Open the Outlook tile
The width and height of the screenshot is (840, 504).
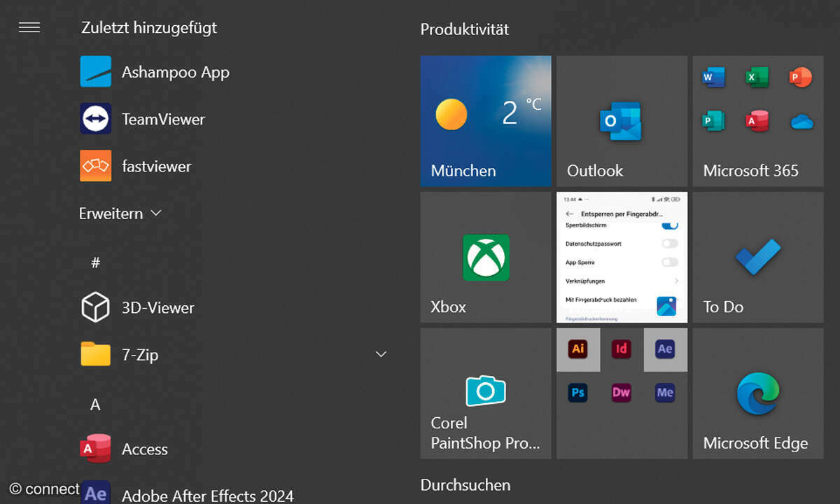[x=622, y=121]
